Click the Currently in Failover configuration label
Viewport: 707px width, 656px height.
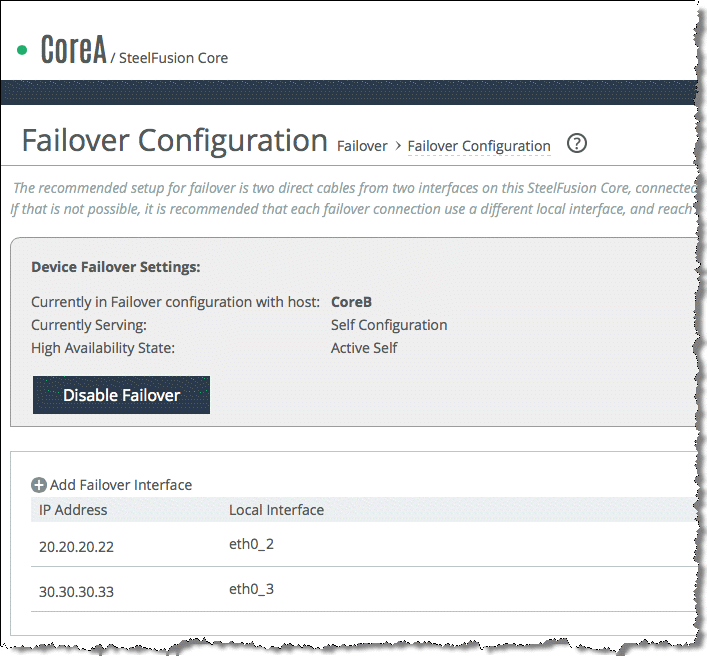[x=175, y=302]
